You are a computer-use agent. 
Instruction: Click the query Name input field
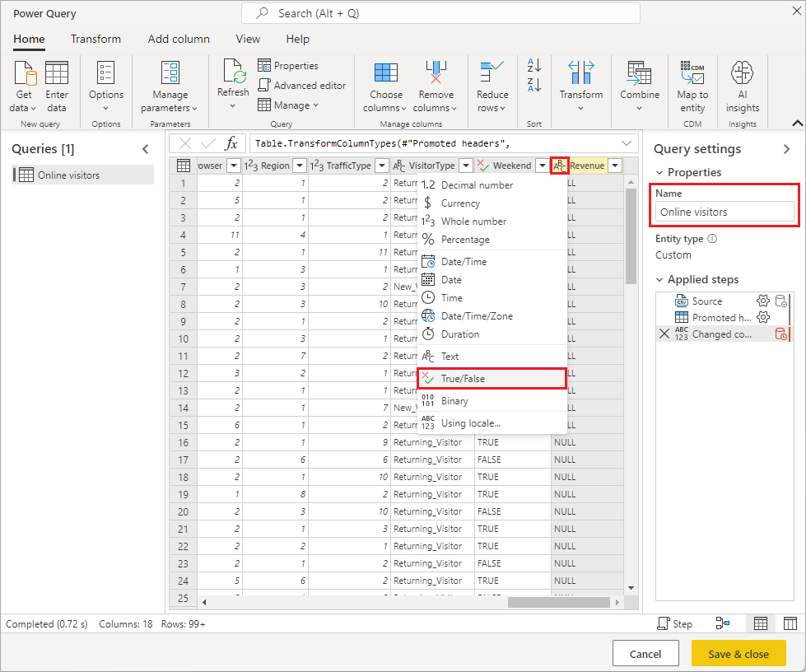pos(724,212)
